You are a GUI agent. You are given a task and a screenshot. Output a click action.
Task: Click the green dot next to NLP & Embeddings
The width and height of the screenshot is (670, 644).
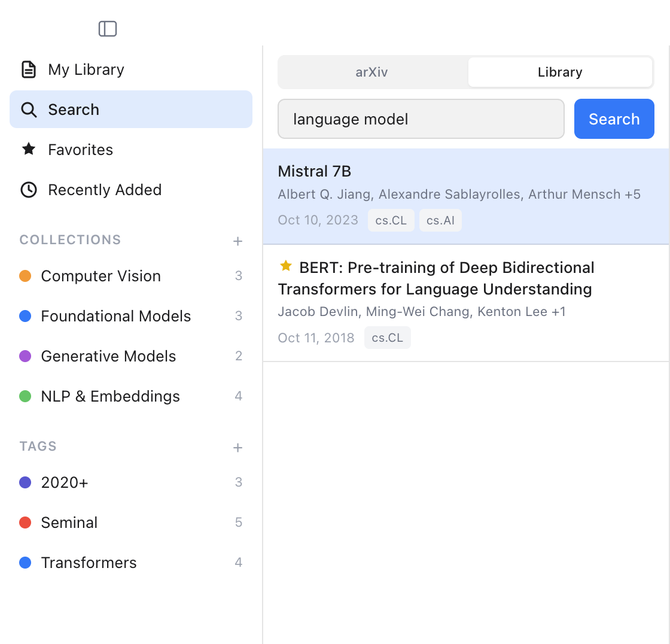click(25, 396)
